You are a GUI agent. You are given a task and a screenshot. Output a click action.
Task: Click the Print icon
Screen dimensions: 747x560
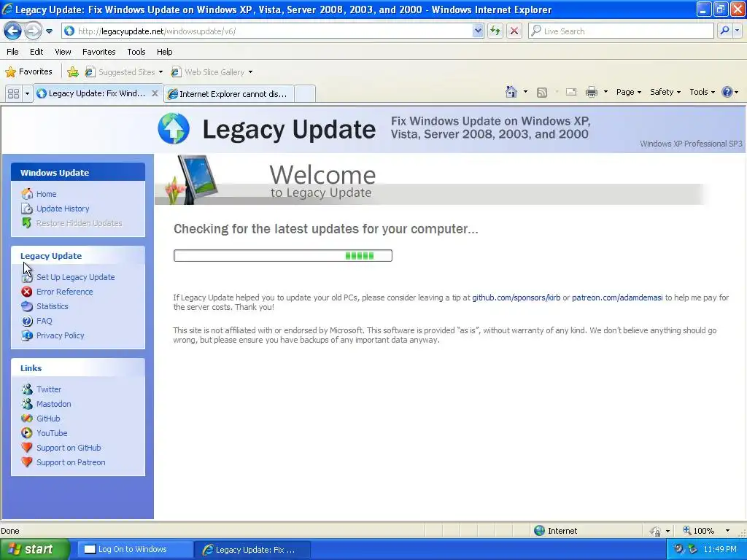pos(591,92)
